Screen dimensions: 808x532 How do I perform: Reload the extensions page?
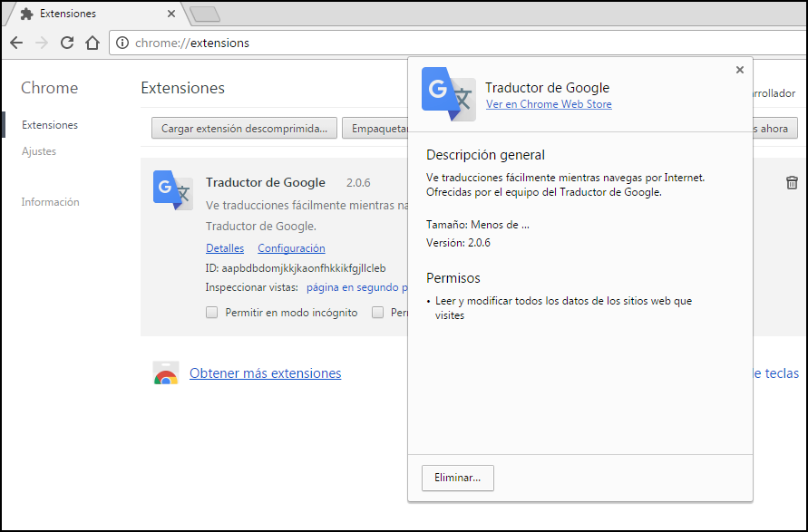pyautogui.click(x=67, y=43)
